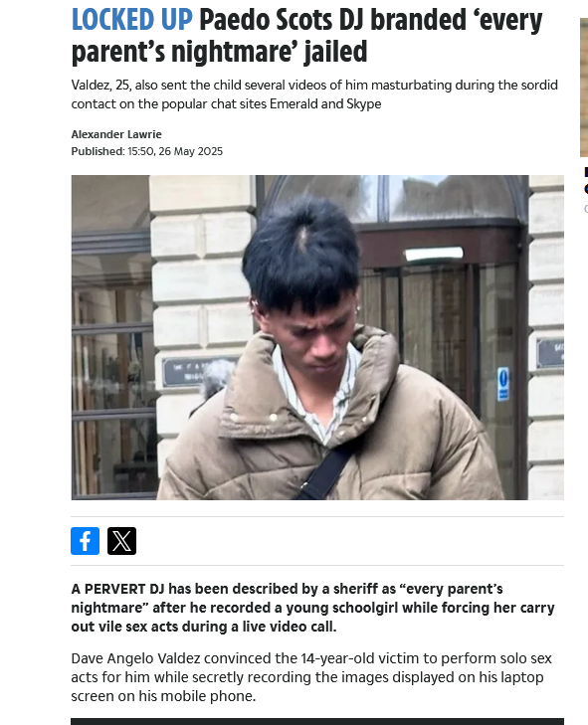The image size is (588, 725).
Task: Share the article via the X icon
Action: click(x=121, y=540)
